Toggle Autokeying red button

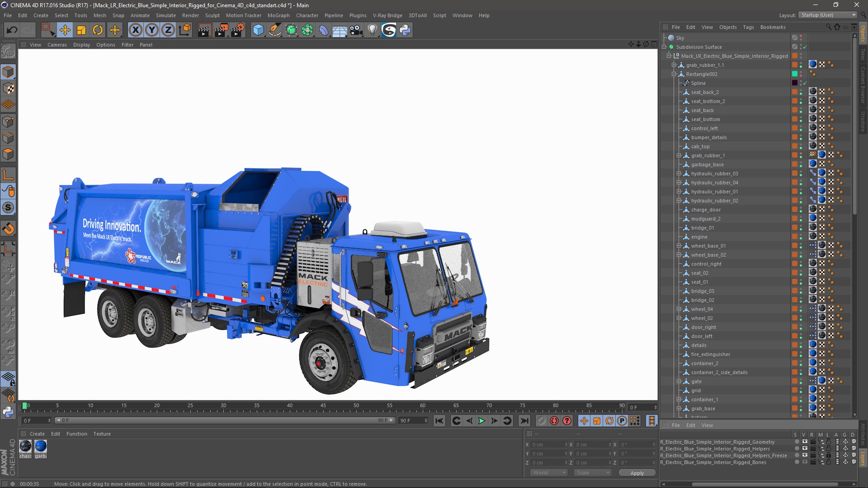click(554, 421)
